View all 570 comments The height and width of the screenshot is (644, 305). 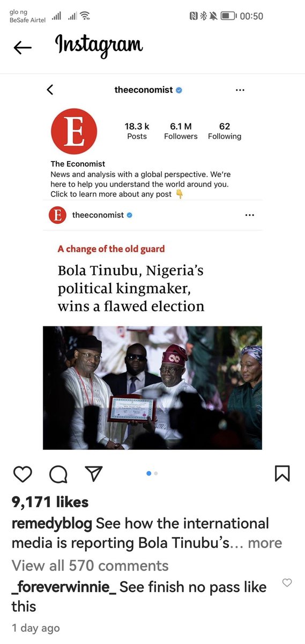tap(90, 565)
